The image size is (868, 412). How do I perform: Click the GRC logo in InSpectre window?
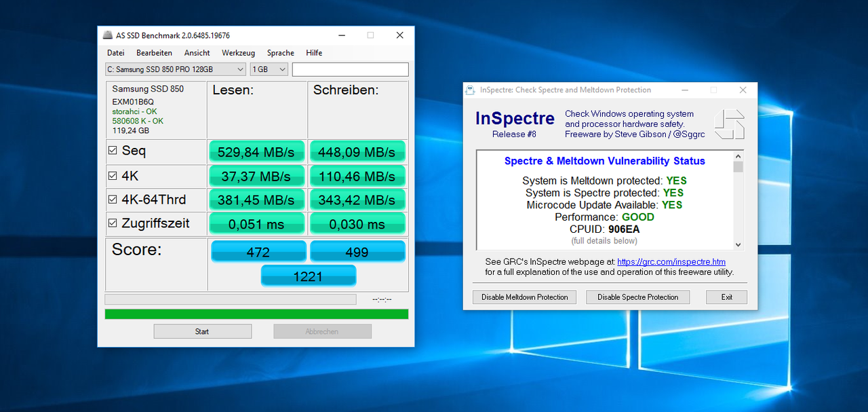pos(729,125)
